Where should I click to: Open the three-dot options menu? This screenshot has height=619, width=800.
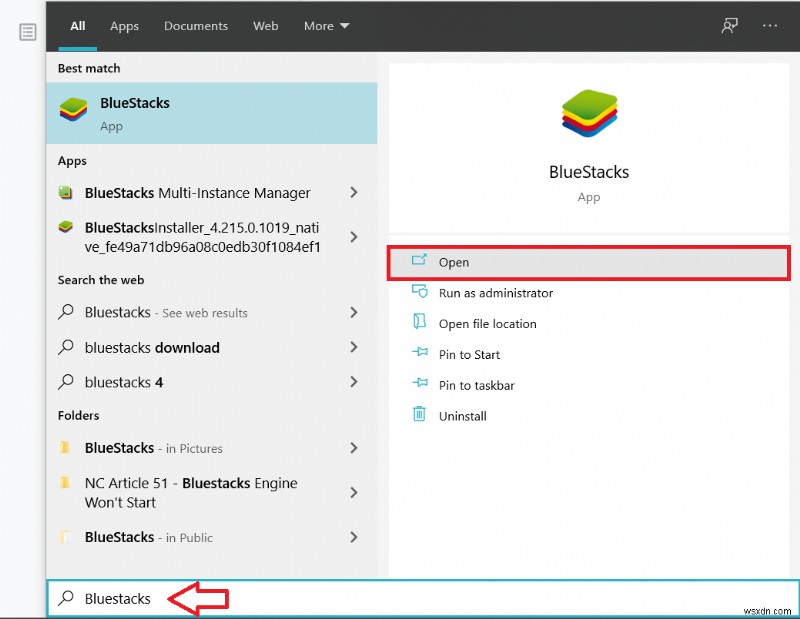[x=769, y=26]
